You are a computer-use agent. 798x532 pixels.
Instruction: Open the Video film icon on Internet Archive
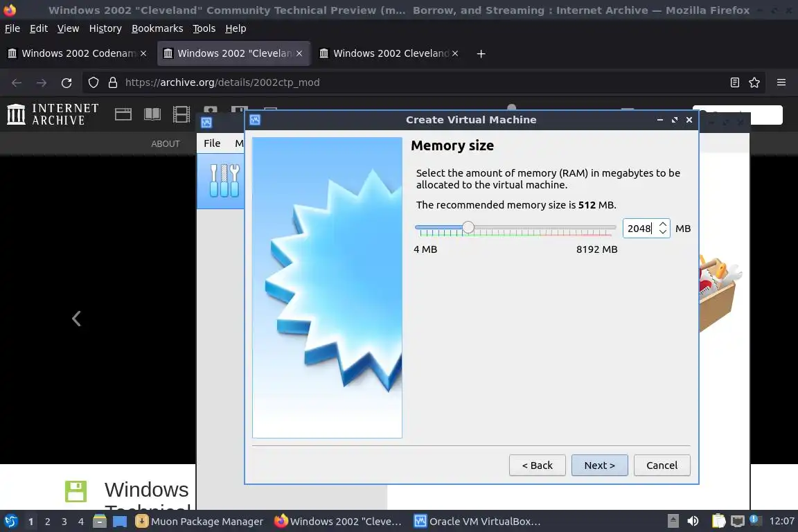[181, 114]
